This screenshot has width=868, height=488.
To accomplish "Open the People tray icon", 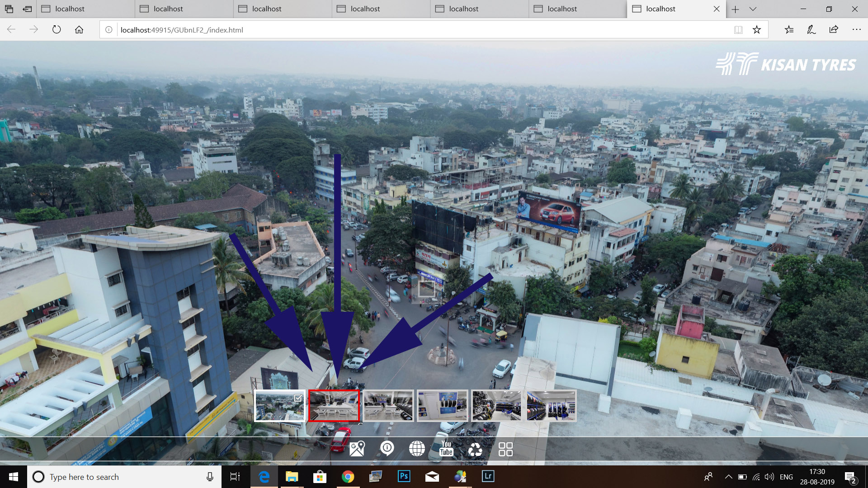I will (x=708, y=477).
